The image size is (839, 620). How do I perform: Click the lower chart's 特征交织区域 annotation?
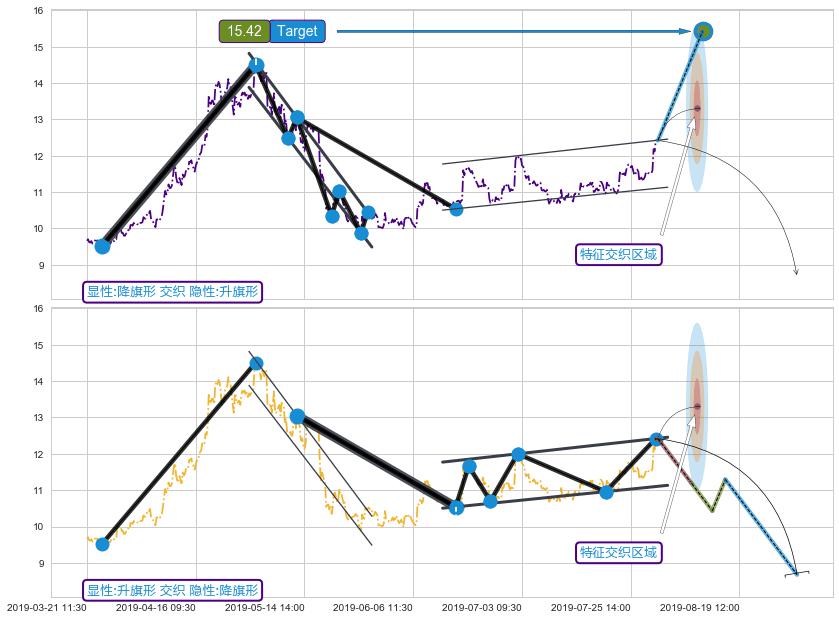[619, 552]
